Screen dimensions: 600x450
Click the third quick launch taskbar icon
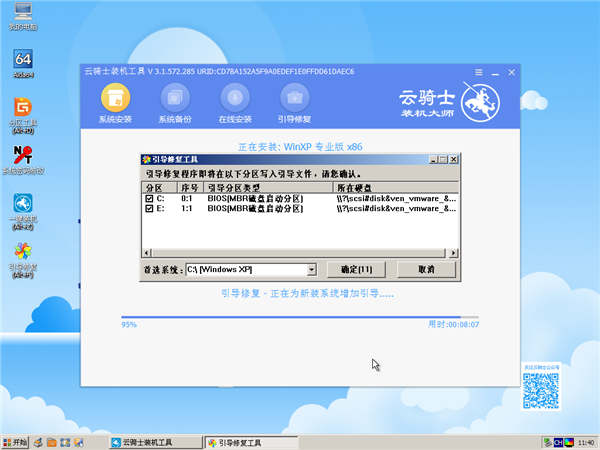coord(65,443)
